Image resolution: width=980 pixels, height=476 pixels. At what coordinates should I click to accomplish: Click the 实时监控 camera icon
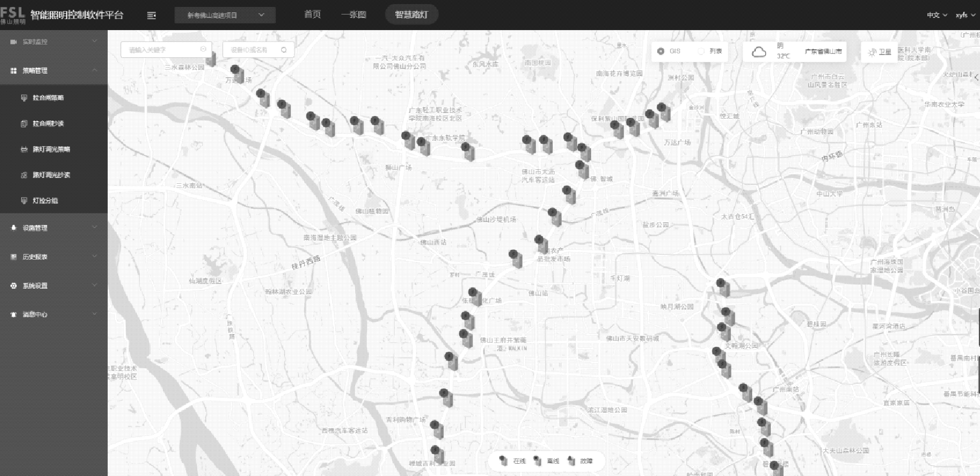(x=13, y=42)
